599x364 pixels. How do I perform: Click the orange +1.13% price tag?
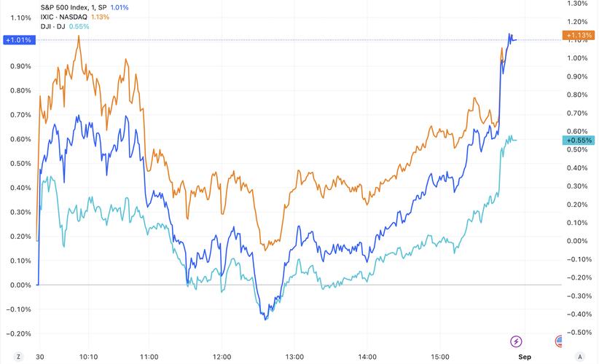click(x=579, y=36)
